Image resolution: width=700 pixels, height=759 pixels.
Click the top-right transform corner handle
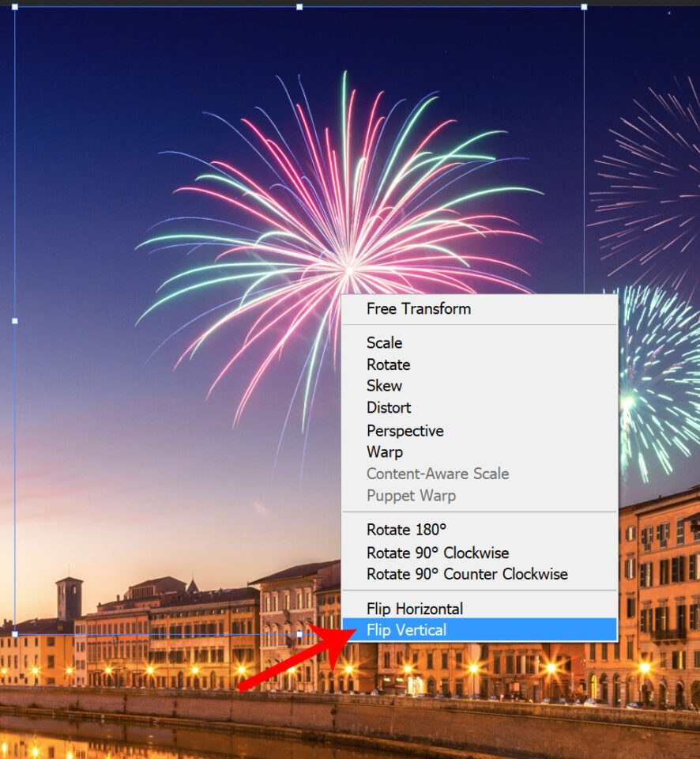pyautogui.click(x=584, y=6)
